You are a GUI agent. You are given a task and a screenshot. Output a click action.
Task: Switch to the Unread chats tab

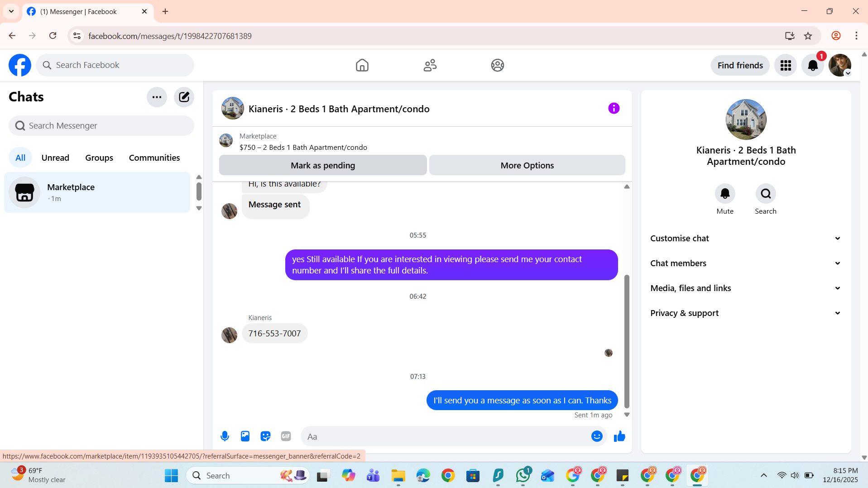[55, 158]
